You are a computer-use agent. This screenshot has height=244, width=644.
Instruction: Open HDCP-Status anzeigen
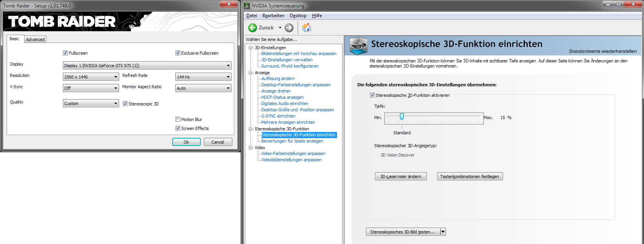(x=282, y=97)
